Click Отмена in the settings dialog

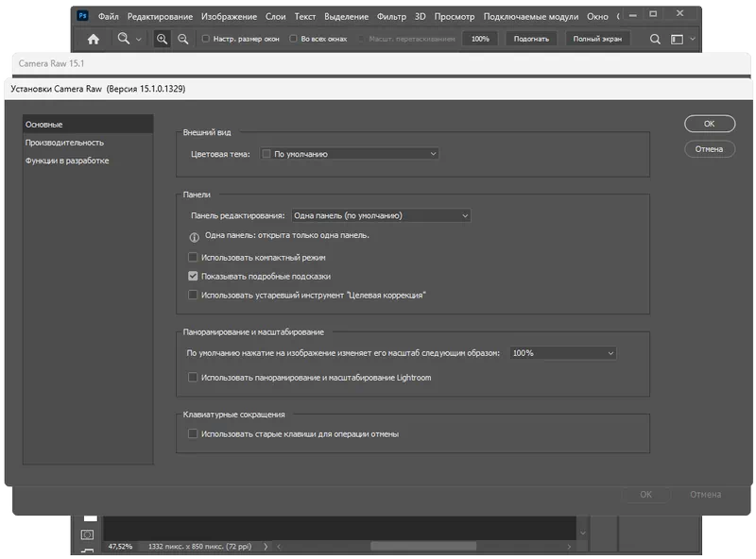point(710,149)
